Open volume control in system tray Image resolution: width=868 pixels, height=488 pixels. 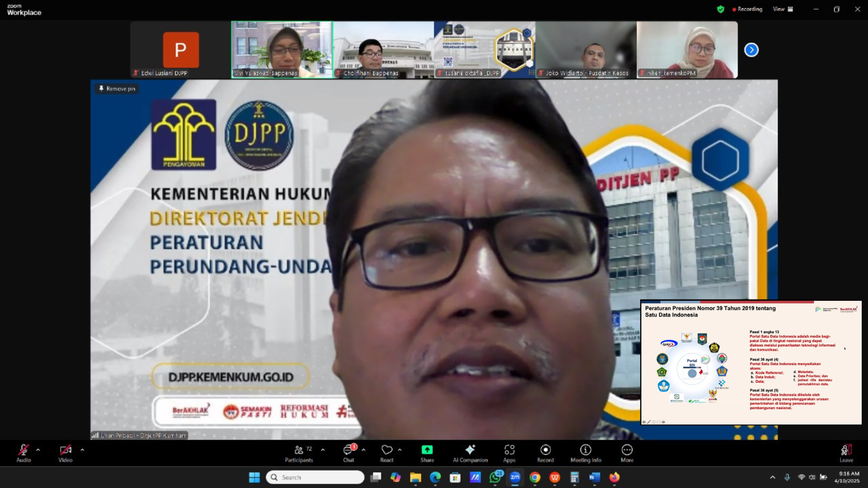tap(812, 477)
